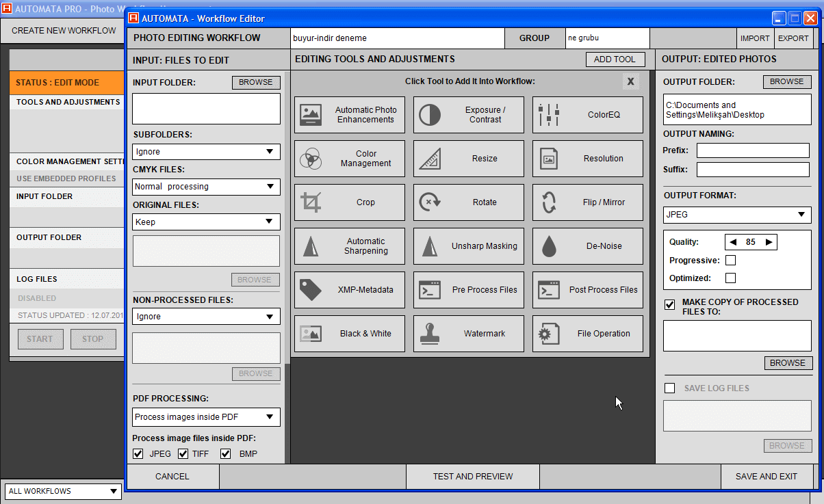This screenshot has height=504, width=824.
Task: Browse for the input folder
Action: point(256,82)
